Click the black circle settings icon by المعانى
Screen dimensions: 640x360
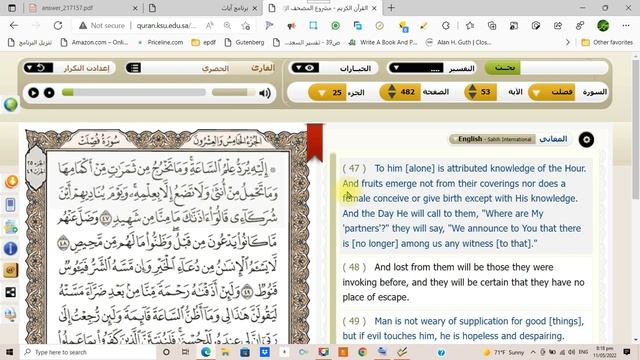pyautogui.click(x=586, y=140)
